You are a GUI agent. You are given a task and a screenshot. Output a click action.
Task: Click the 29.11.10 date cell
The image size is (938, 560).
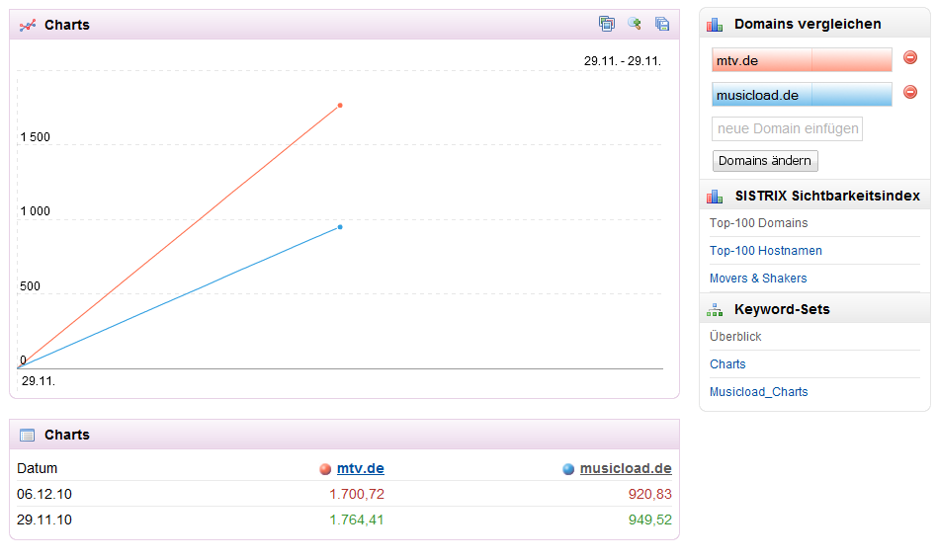[44, 520]
